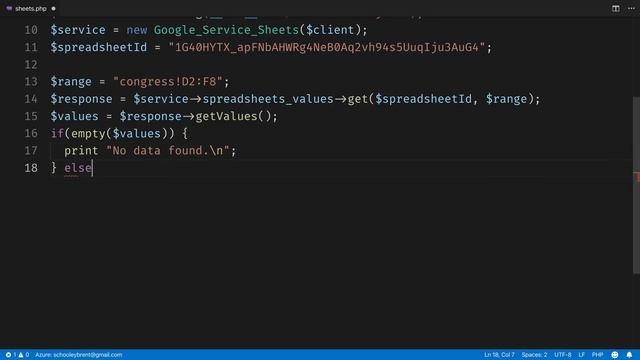This screenshot has height=360, width=640.
Task: Click the vertical scrollbar of the editor
Action: coord(636,185)
